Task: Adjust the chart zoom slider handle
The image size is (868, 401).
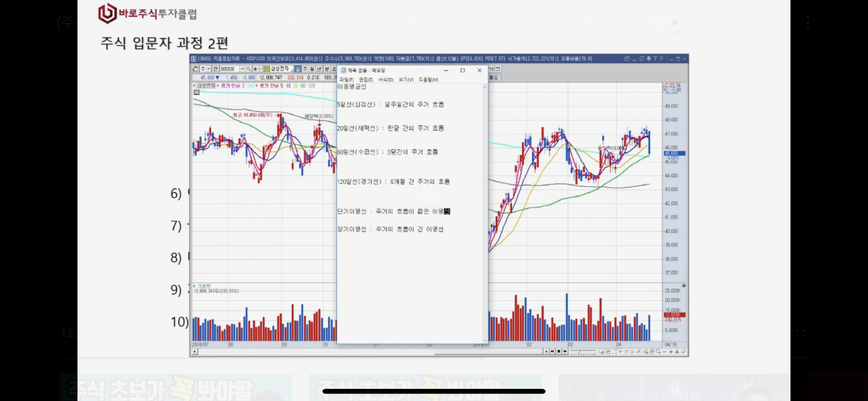Action: [579, 351]
